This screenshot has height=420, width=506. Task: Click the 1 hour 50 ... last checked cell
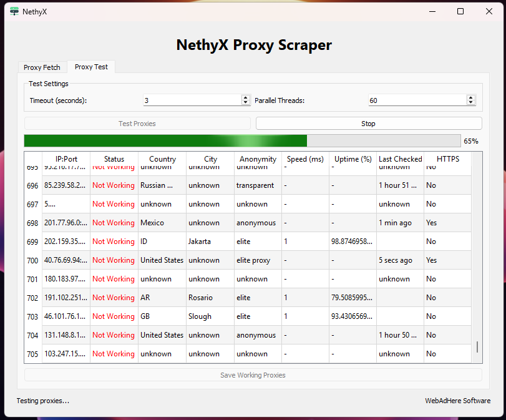pos(400,335)
